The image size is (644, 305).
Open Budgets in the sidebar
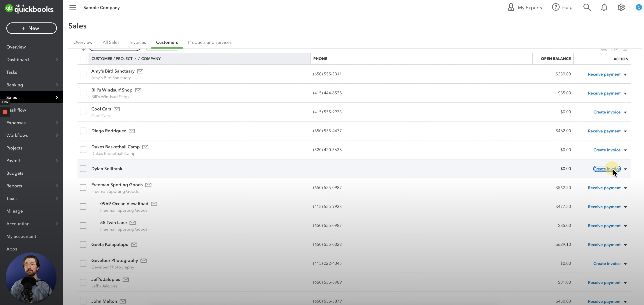pos(15,173)
